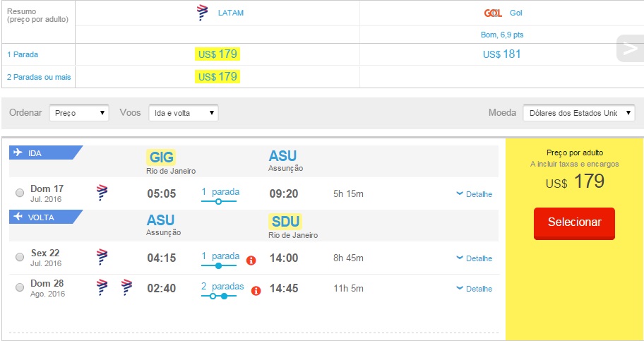Click the next arrow on summary table
The height and width of the screenshot is (341, 644).
(x=627, y=48)
